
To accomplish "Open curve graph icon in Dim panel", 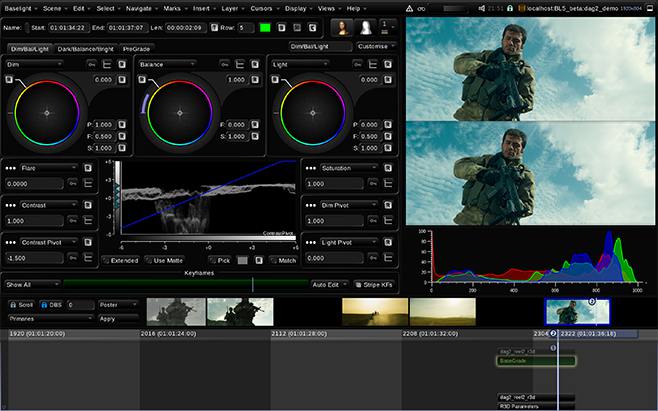I will pos(107,64).
